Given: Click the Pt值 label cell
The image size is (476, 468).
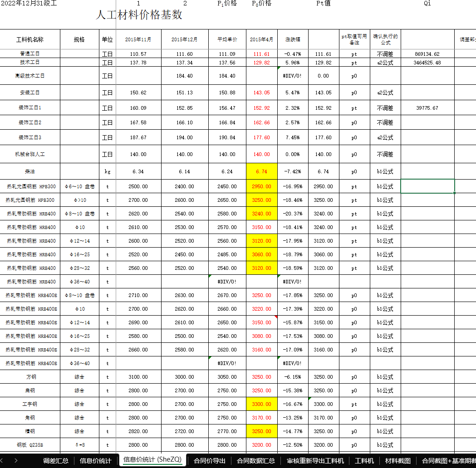Looking at the screenshot, I should 323,3.
